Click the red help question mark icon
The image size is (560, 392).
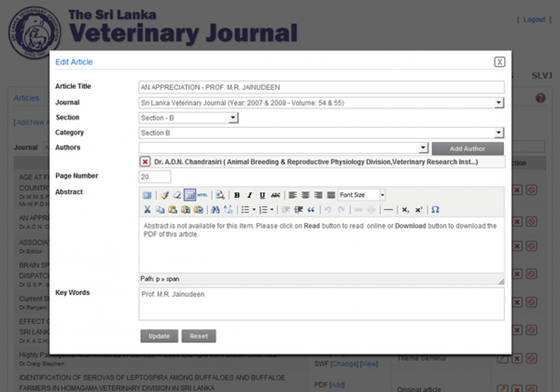pos(540,98)
